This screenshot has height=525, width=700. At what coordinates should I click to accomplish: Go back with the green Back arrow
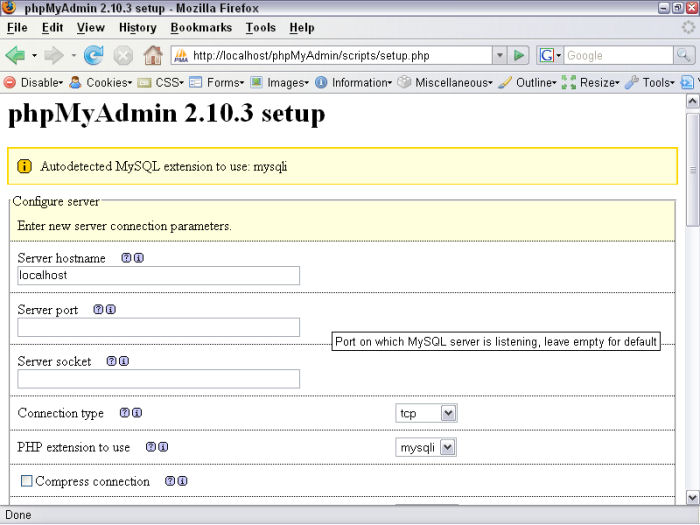pos(15,55)
